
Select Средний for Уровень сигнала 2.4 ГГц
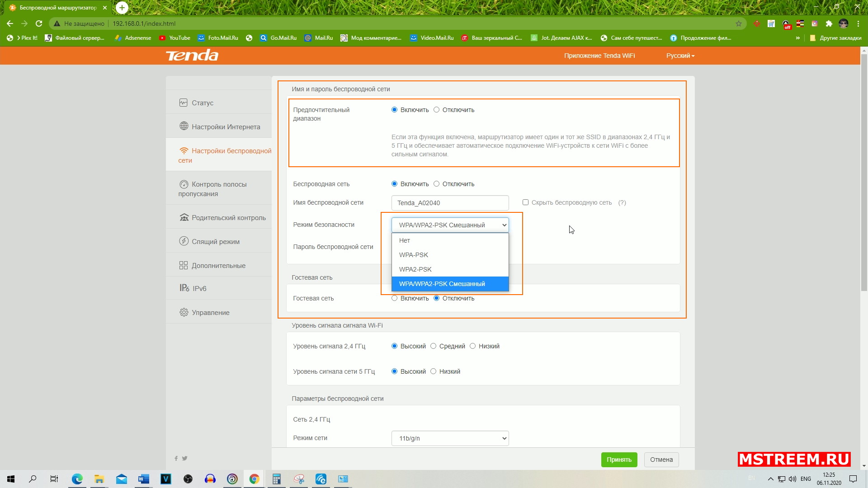pyautogui.click(x=434, y=346)
